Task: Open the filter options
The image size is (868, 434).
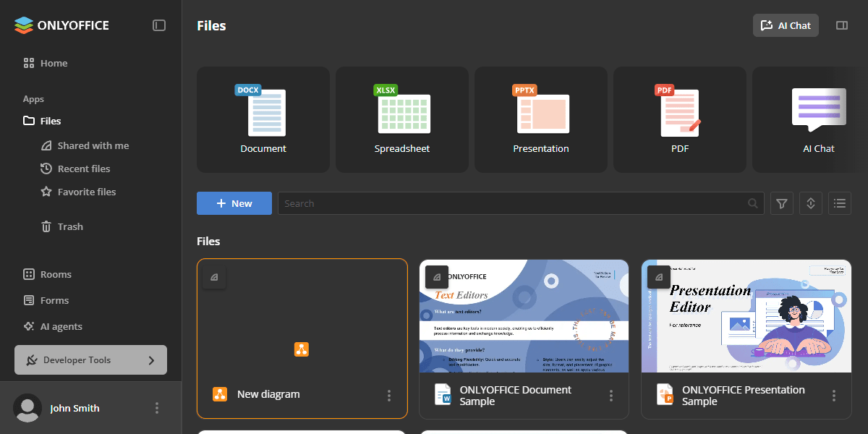Action: pyautogui.click(x=782, y=203)
